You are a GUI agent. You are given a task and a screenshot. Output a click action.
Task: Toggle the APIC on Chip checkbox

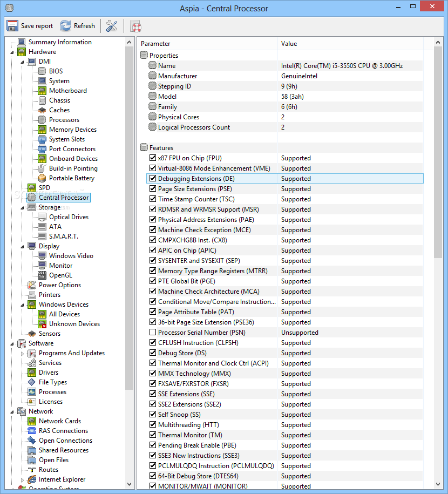tap(153, 250)
